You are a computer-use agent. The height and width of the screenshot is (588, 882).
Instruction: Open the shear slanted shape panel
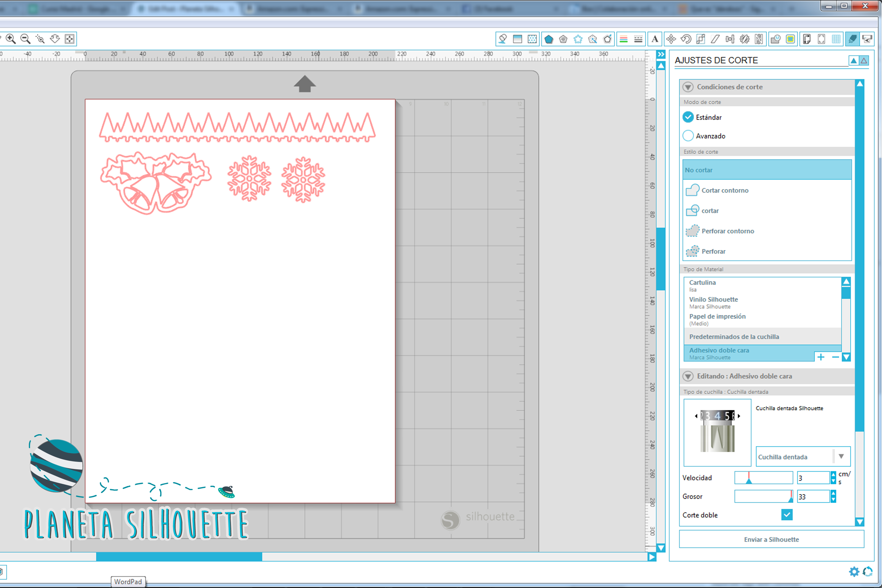click(715, 39)
